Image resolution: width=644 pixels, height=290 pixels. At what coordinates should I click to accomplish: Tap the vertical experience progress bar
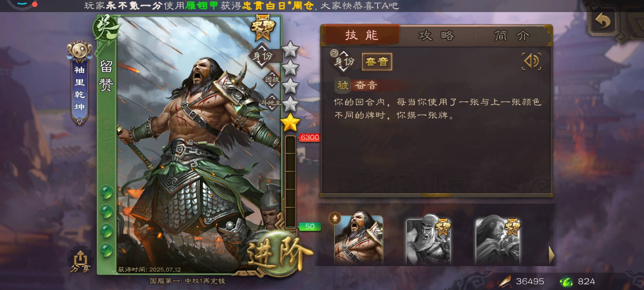290,182
